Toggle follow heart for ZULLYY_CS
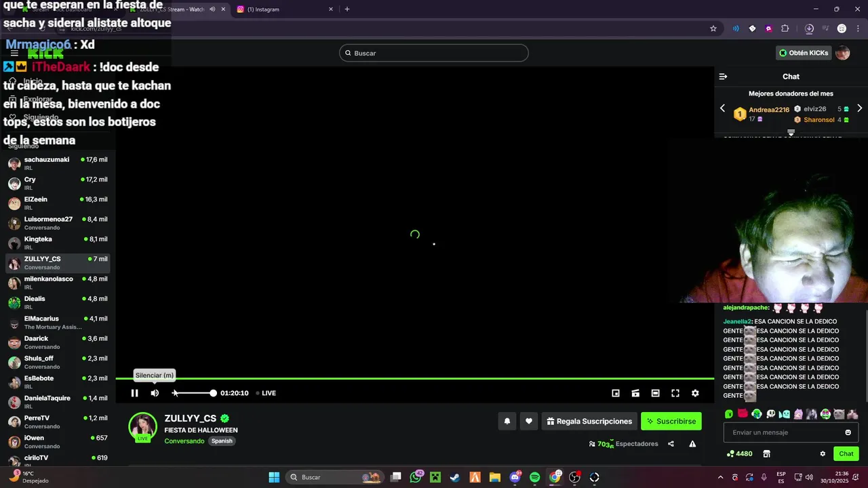 point(529,421)
